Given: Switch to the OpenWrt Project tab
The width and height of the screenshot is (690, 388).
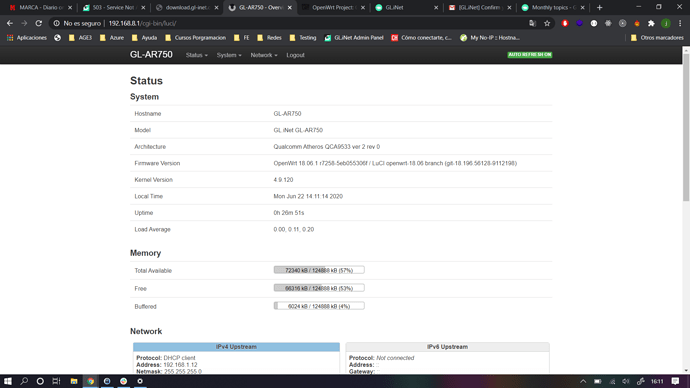Looking at the screenshot, I should pyautogui.click(x=333, y=7).
